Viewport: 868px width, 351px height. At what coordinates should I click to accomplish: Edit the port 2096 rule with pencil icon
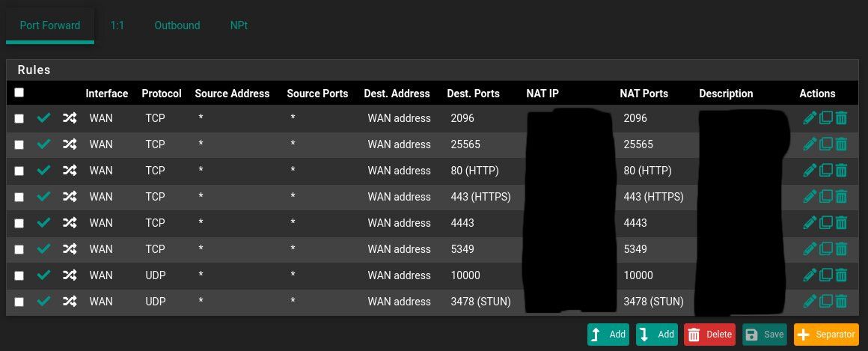pos(809,118)
